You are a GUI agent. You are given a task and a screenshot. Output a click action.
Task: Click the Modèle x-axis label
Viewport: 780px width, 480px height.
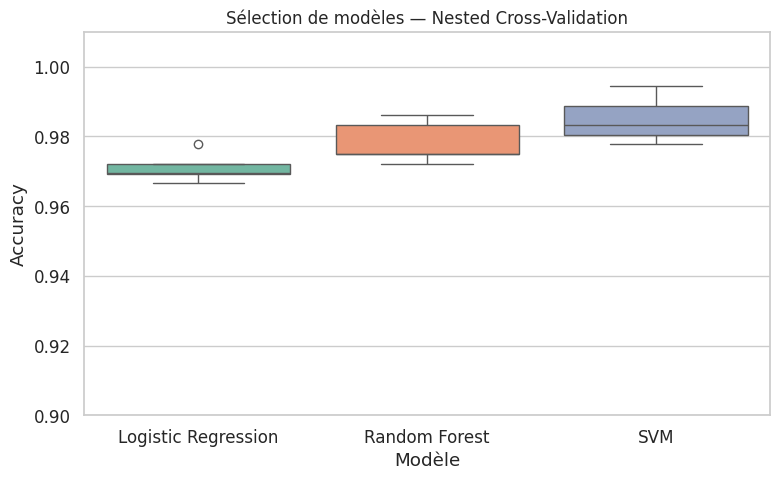(427, 460)
